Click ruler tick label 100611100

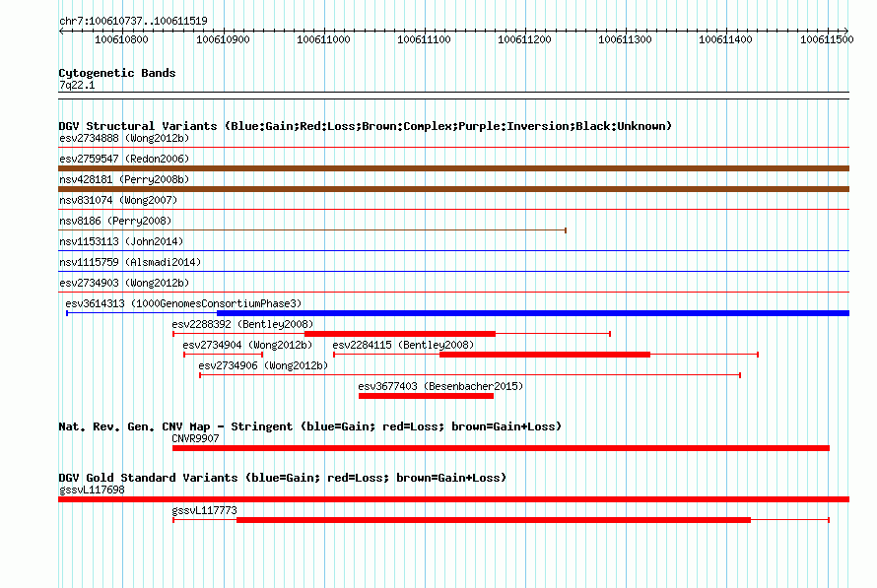tap(424, 39)
